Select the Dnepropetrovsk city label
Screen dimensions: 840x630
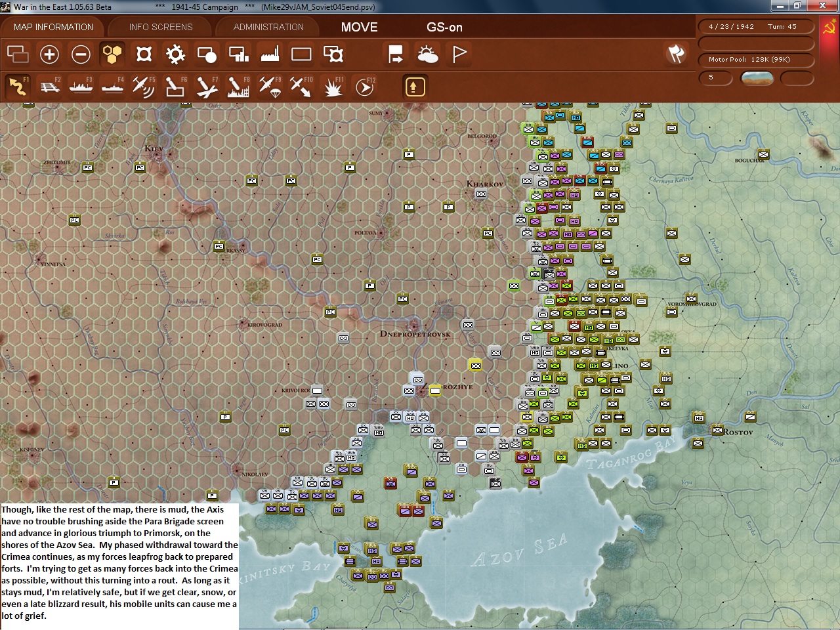pyautogui.click(x=415, y=334)
